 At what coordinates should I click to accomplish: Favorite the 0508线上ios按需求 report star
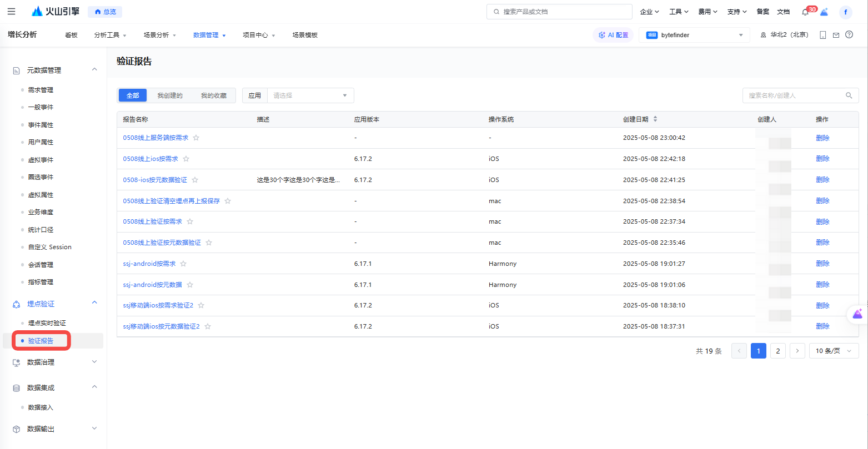[x=186, y=159]
